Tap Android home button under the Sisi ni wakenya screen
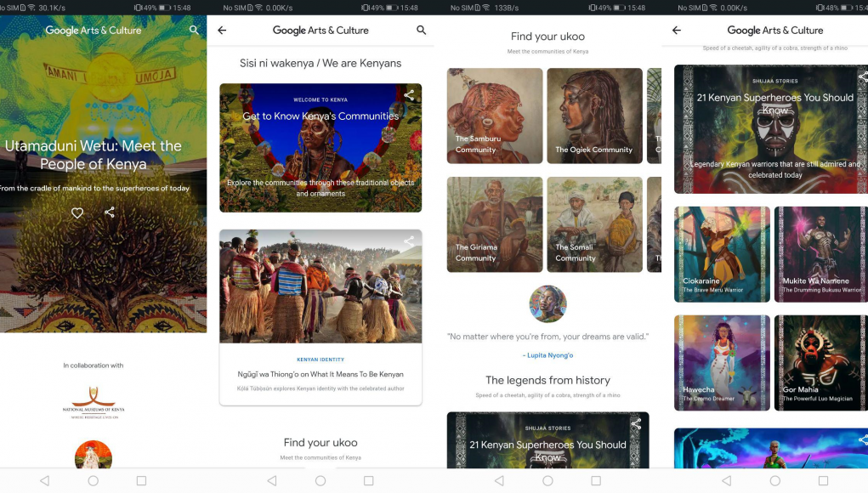This screenshot has width=868, height=493. click(321, 481)
